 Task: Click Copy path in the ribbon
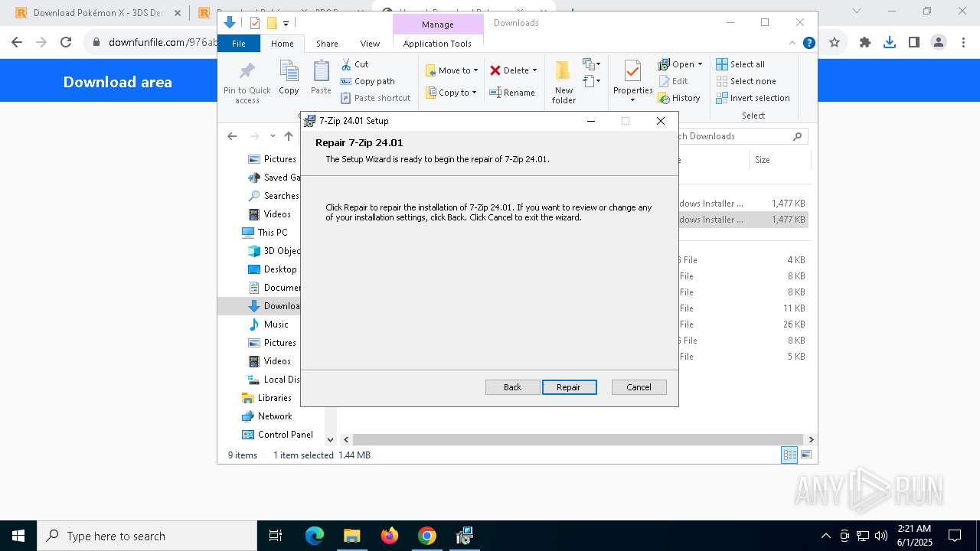click(367, 81)
